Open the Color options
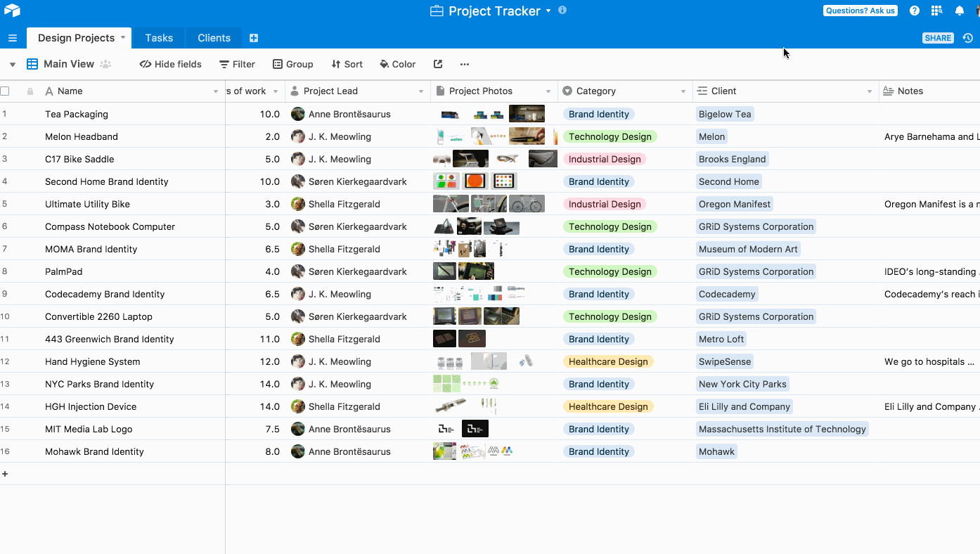 pyautogui.click(x=398, y=64)
